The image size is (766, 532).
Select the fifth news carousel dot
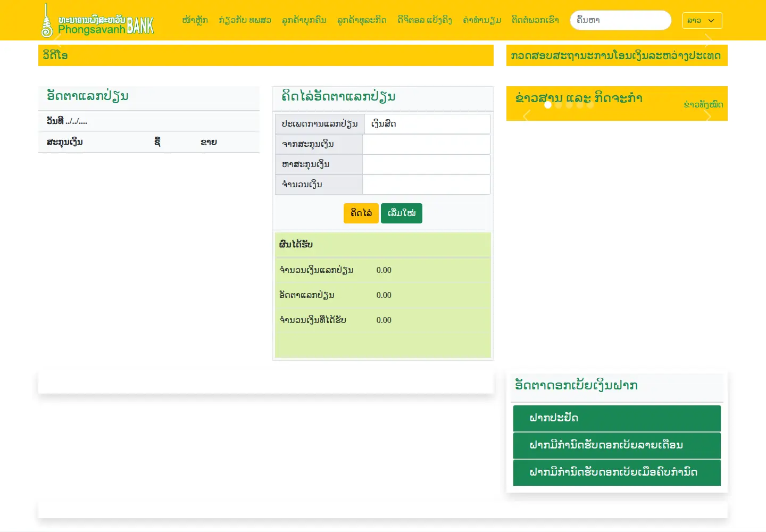(x=590, y=105)
